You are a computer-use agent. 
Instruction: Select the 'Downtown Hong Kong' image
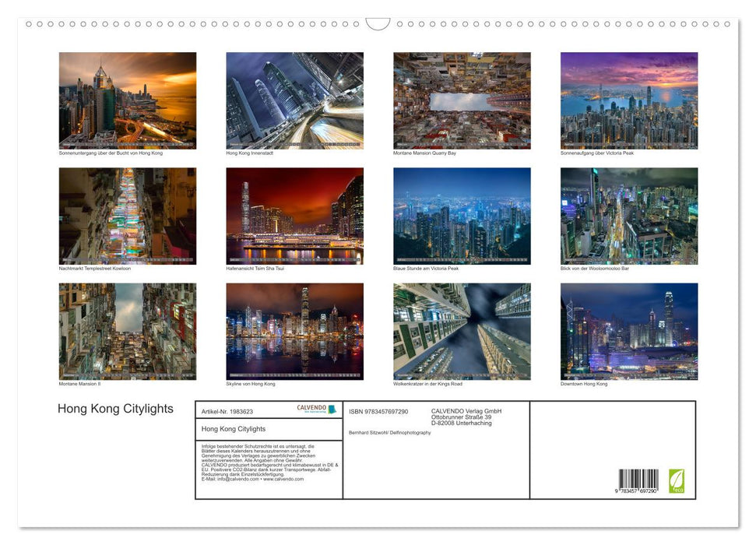(x=628, y=332)
